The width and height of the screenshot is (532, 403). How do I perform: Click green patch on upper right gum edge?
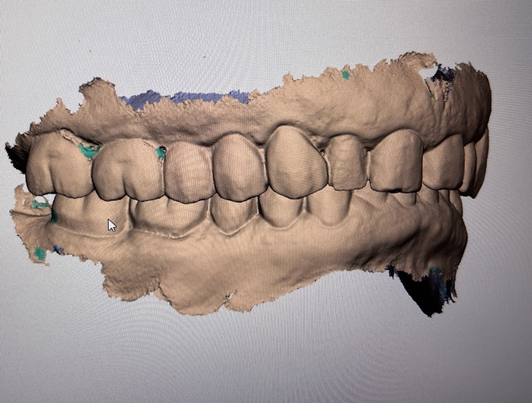(x=345, y=75)
